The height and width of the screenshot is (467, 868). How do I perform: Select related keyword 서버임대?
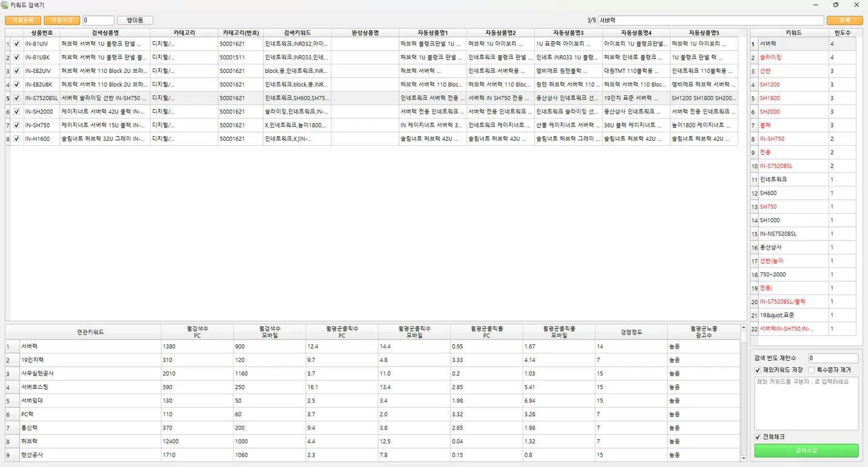coord(90,400)
